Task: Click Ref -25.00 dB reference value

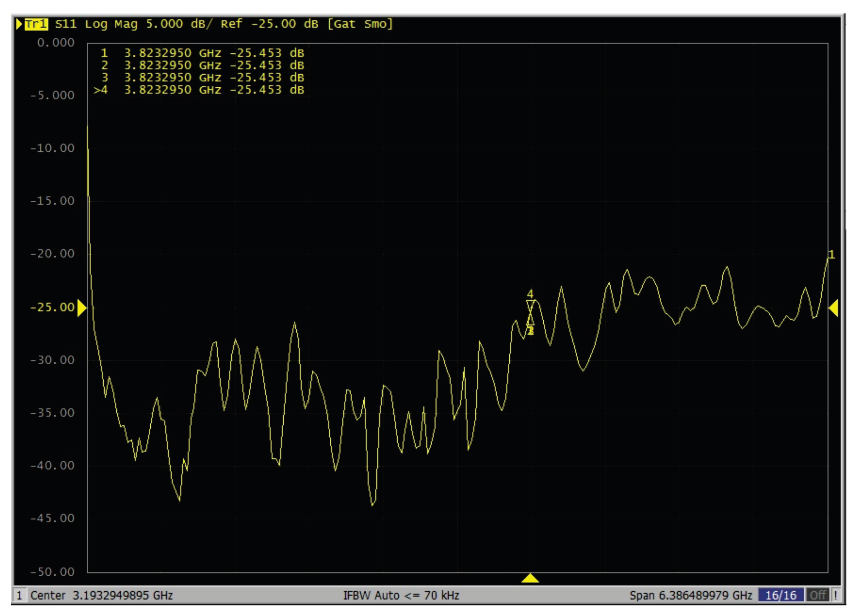Action: [270, 24]
